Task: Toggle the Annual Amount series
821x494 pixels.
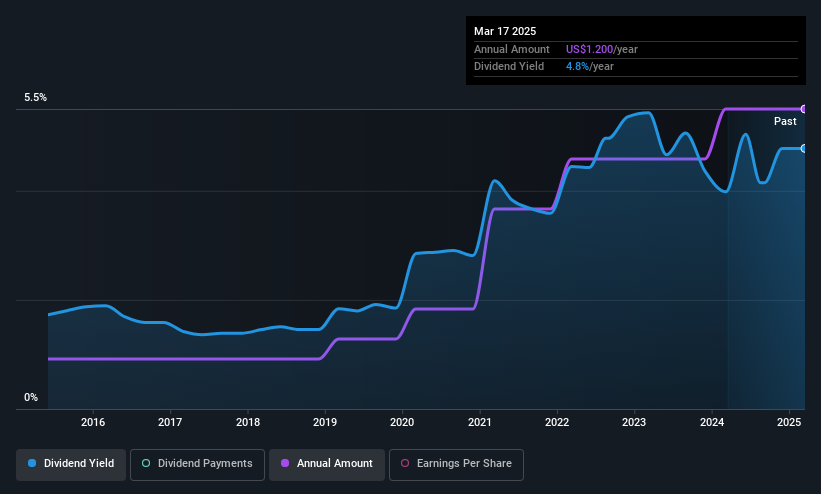Action: tap(327, 464)
